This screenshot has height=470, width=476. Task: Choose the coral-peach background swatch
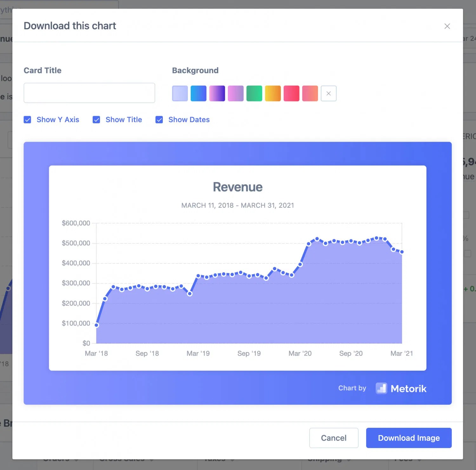(310, 93)
